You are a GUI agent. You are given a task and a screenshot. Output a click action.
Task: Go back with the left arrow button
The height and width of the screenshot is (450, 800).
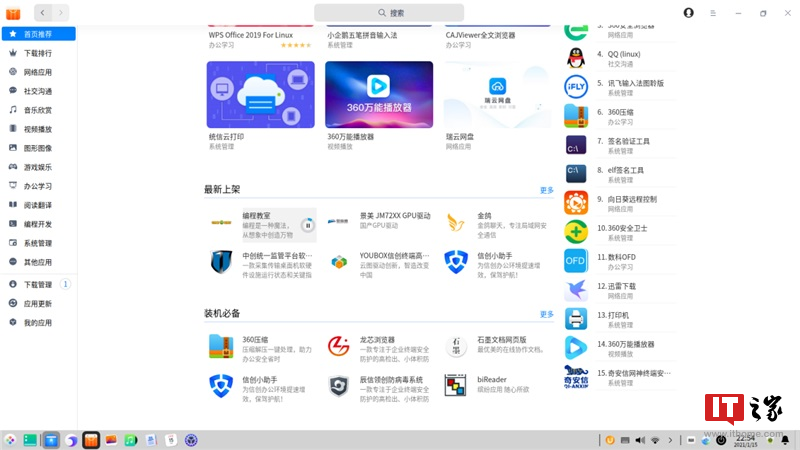42,13
